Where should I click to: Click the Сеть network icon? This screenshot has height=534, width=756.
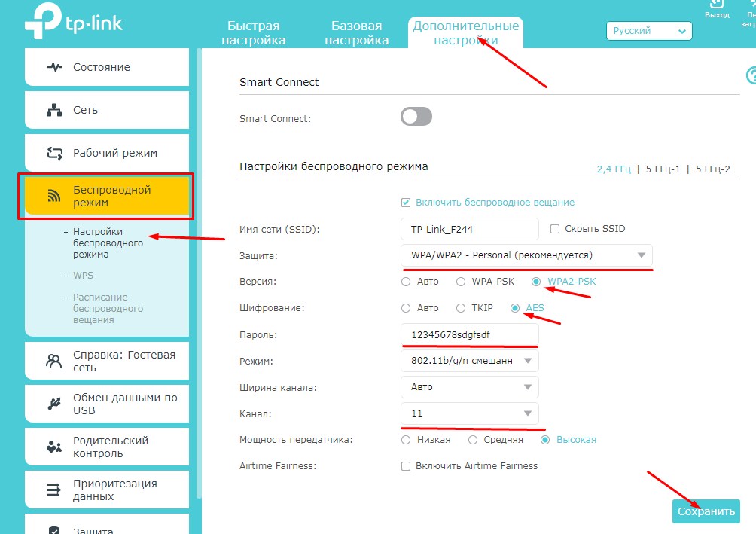click(x=54, y=110)
